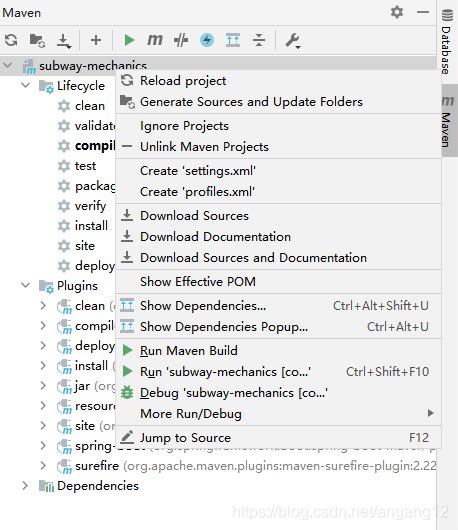This screenshot has height=530, width=458.
Task: Expand the install plugin node
Action: 43,366
